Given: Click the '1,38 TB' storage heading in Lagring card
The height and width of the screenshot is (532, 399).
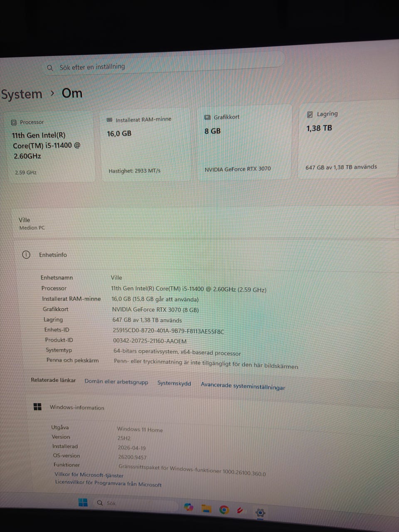Looking at the screenshot, I should click(x=319, y=128).
